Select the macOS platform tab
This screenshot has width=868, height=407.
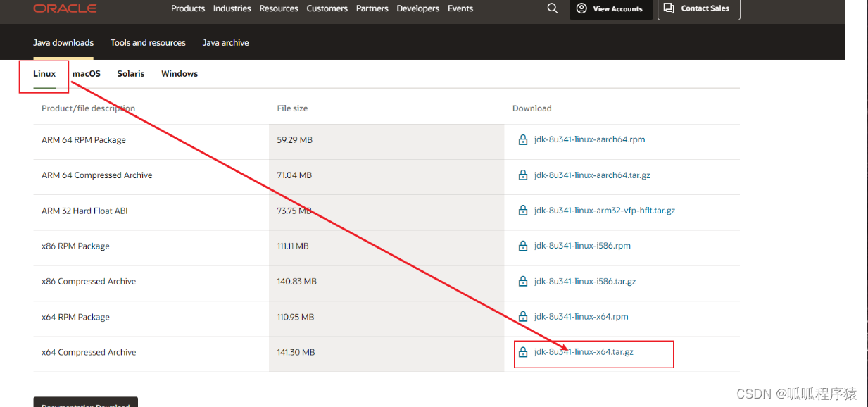point(87,74)
